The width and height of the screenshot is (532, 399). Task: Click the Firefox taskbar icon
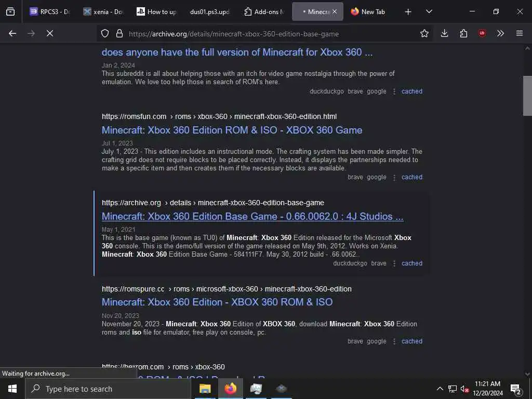coord(230,389)
